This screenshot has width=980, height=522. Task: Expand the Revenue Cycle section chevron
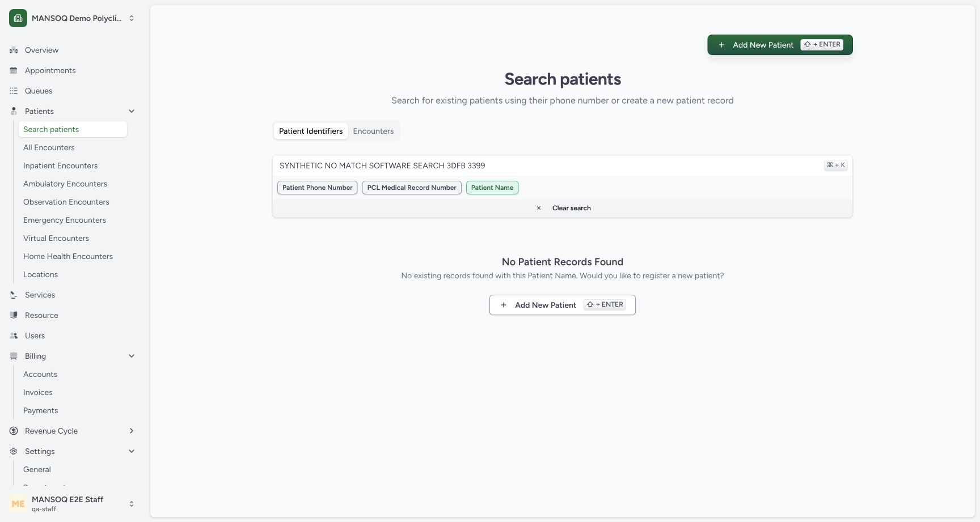tap(132, 431)
